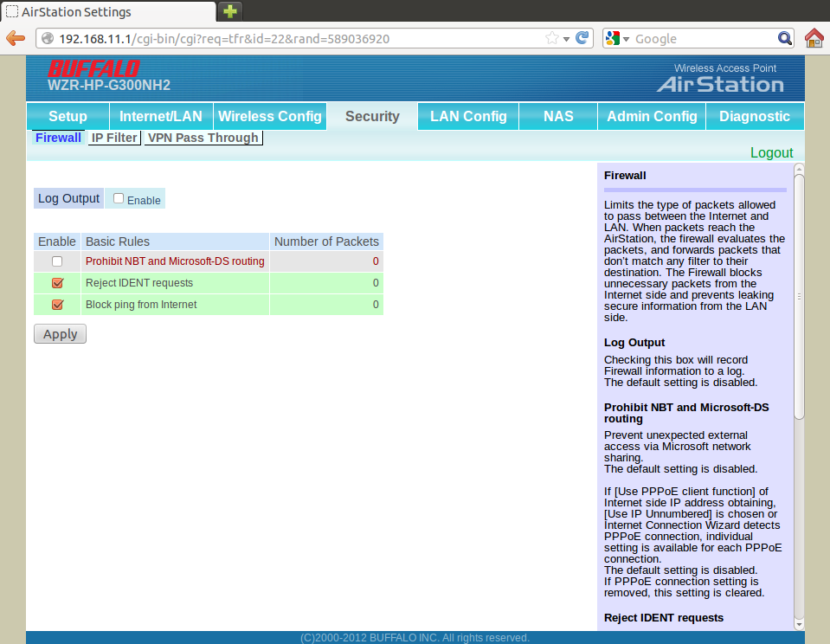Log out of the AirStation
This screenshot has height=644, width=830.
[771, 153]
